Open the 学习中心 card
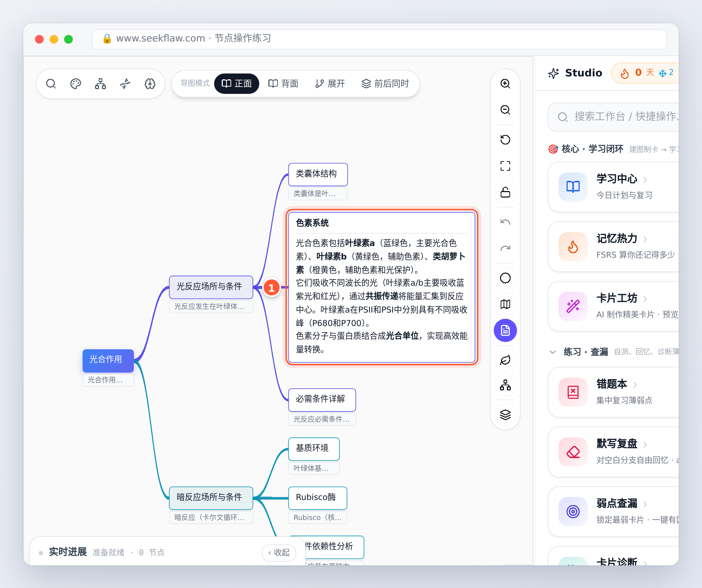This screenshot has width=702, height=588. coord(613,187)
